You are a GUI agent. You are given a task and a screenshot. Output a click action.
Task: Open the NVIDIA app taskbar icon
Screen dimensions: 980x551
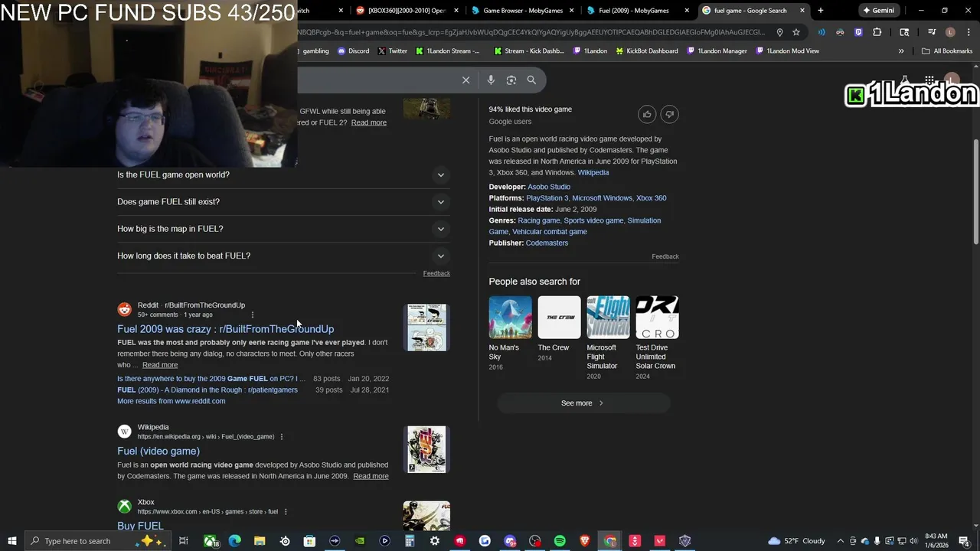360,541
